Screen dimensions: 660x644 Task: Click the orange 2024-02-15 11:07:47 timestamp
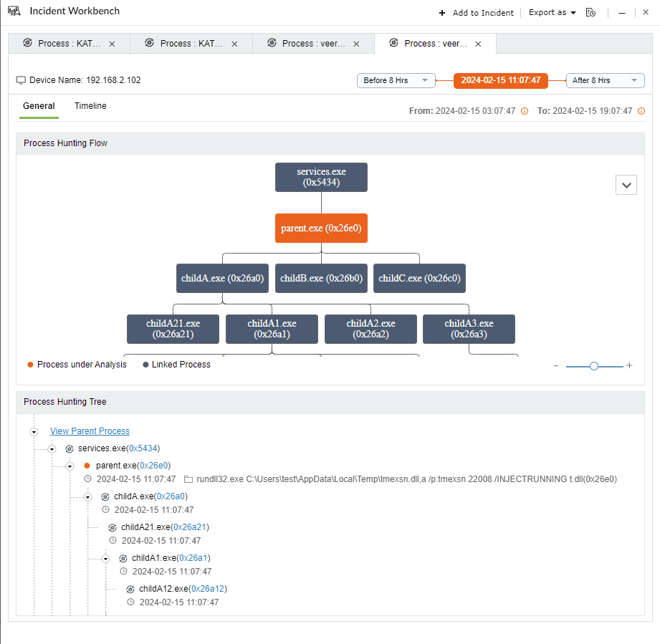click(x=500, y=80)
